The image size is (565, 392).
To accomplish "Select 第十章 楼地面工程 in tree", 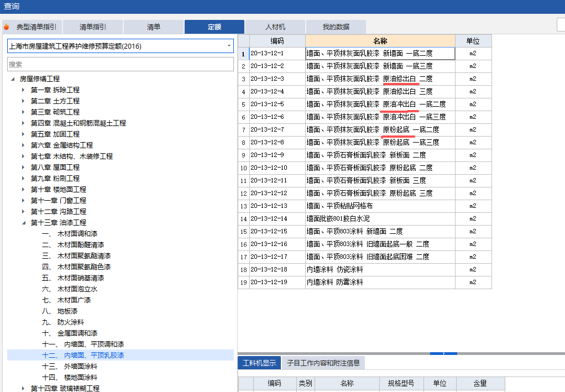I will pyautogui.click(x=59, y=190).
